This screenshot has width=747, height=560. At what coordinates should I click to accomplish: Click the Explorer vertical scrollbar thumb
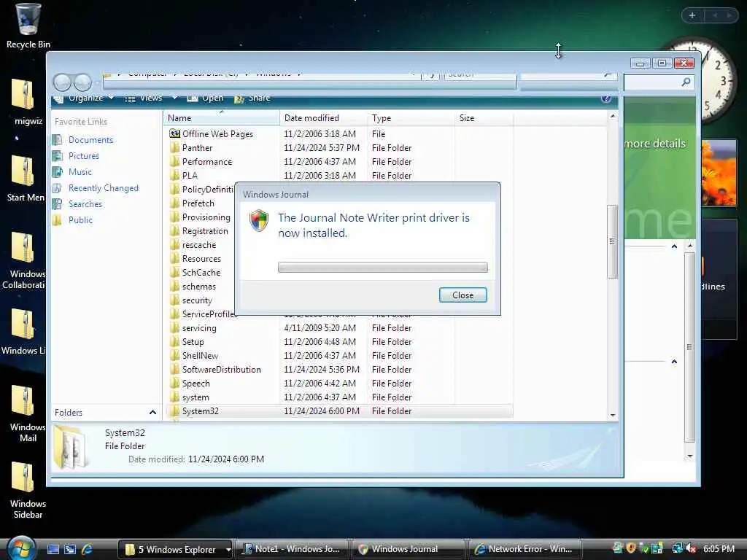click(613, 241)
